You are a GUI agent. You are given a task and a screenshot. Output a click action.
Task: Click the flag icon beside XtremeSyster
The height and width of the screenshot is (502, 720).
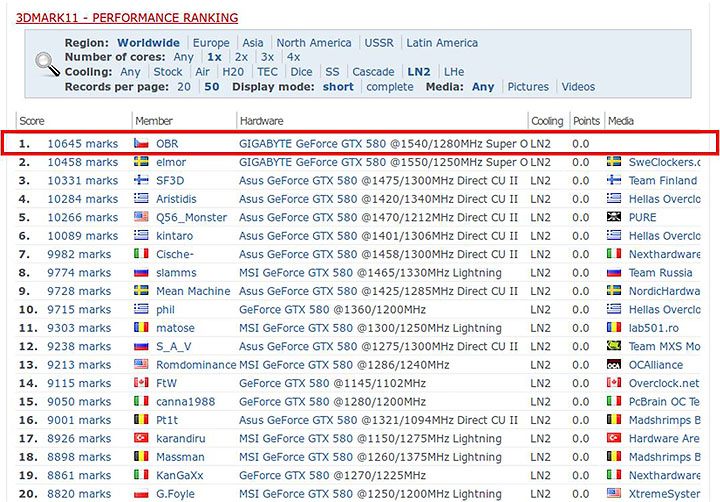(614, 493)
